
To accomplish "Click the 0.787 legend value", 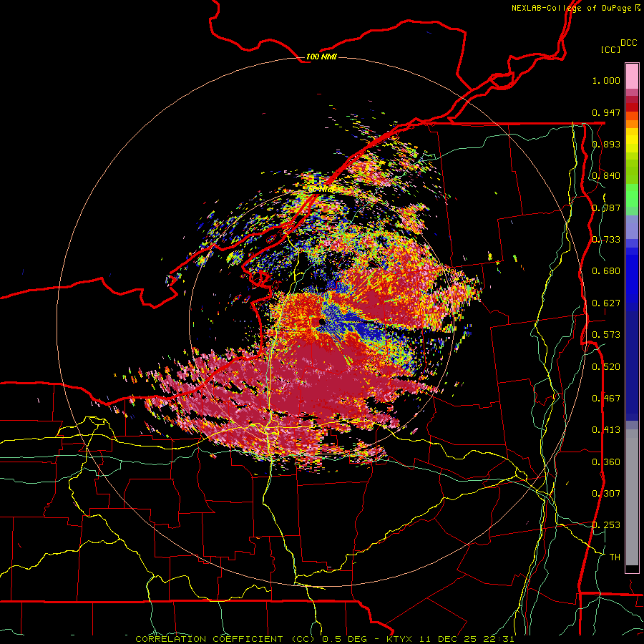I will tap(606, 208).
